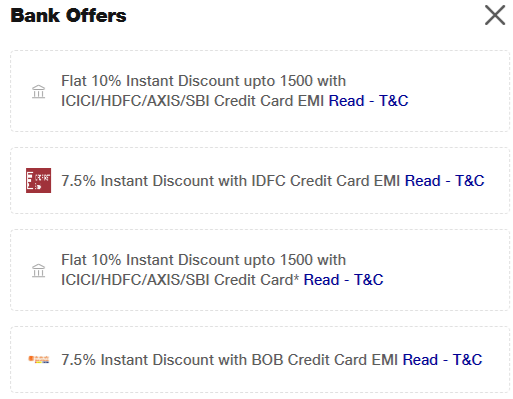Open 'T&C' in ICICI/HDFC Credit Card EMI offer

(393, 101)
